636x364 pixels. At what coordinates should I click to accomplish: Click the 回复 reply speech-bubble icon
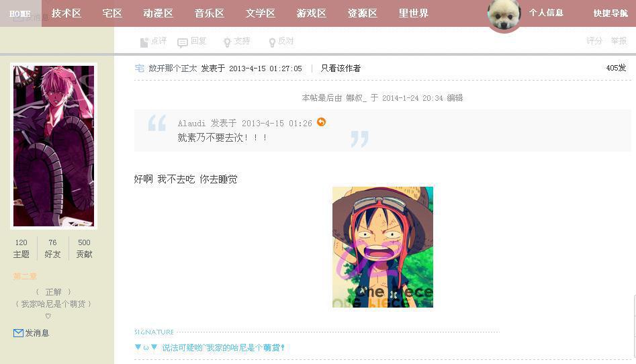183,42
